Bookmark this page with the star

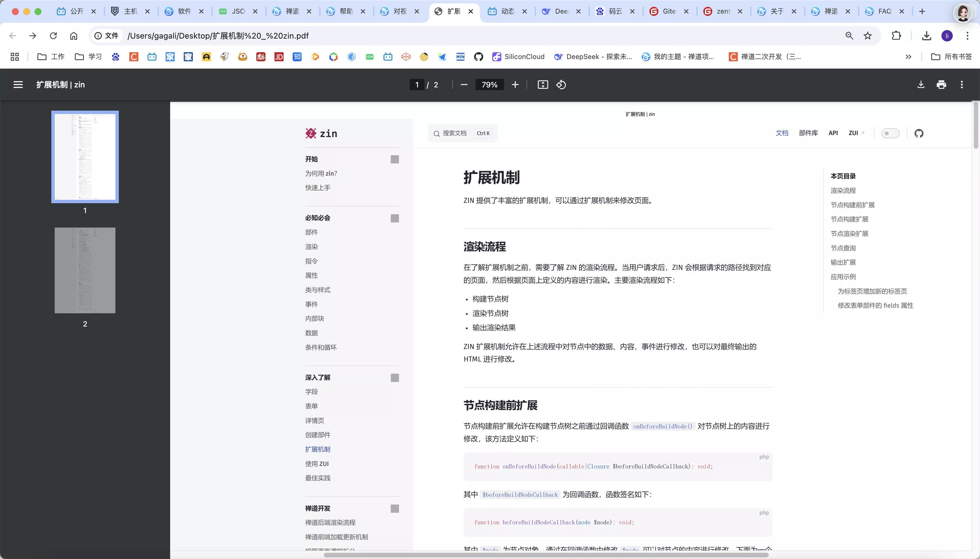click(x=868, y=36)
